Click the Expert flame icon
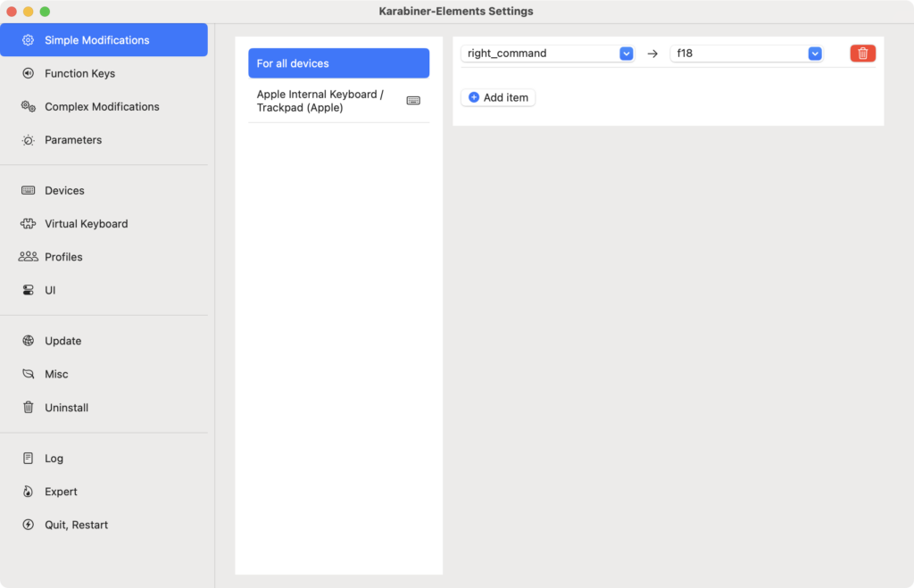The image size is (914, 588). [x=28, y=492]
